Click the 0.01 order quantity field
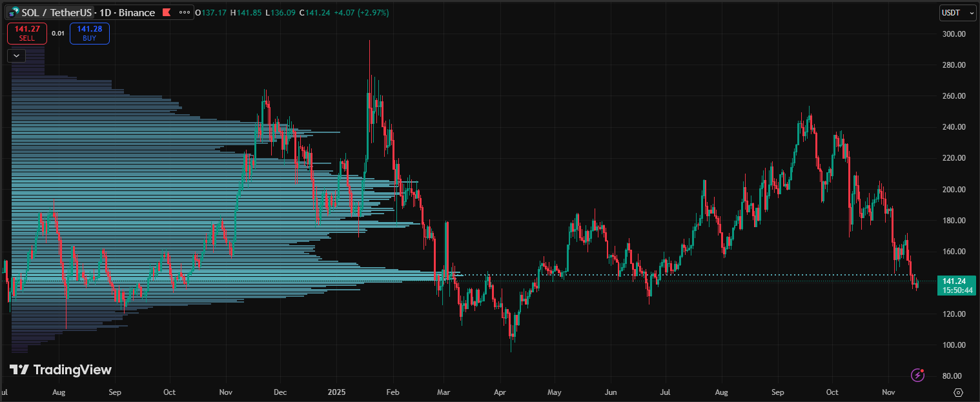 58,34
